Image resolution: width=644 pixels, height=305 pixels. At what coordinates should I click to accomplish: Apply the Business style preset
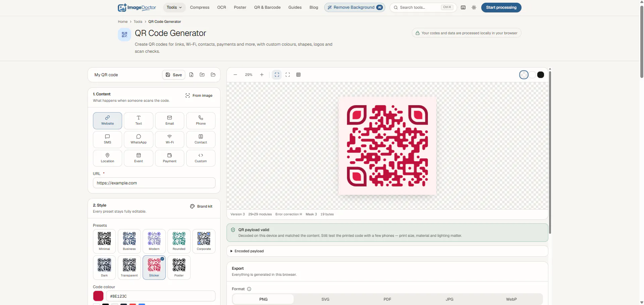[x=129, y=241]
